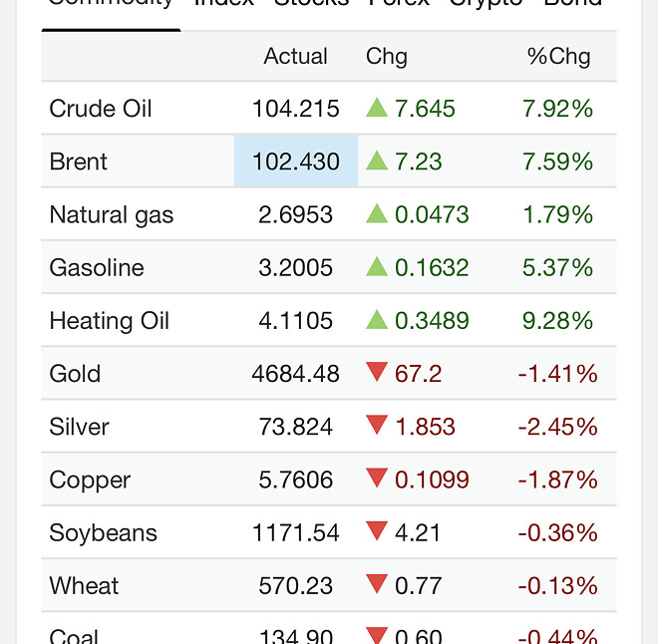Click the Gold commodity name

(x=75, y=374)
